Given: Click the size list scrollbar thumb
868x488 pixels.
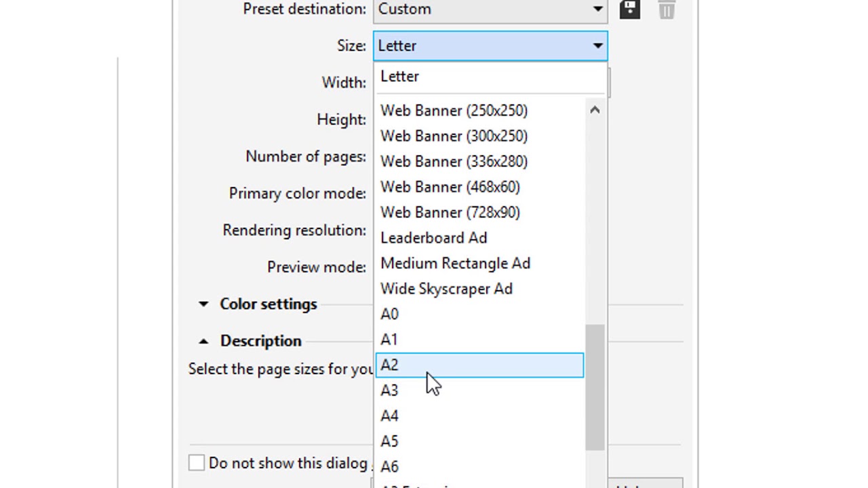Looking at the screenshot, I should 595,387.
